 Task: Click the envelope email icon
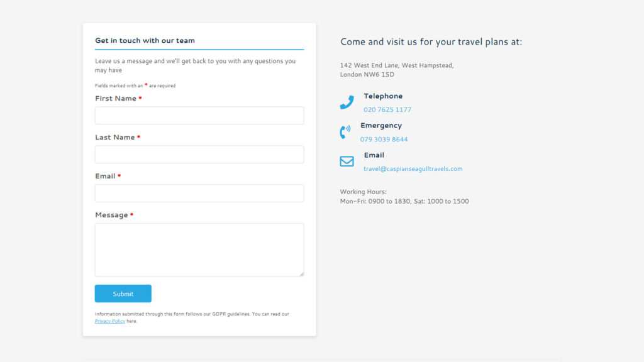coord(347,162)
